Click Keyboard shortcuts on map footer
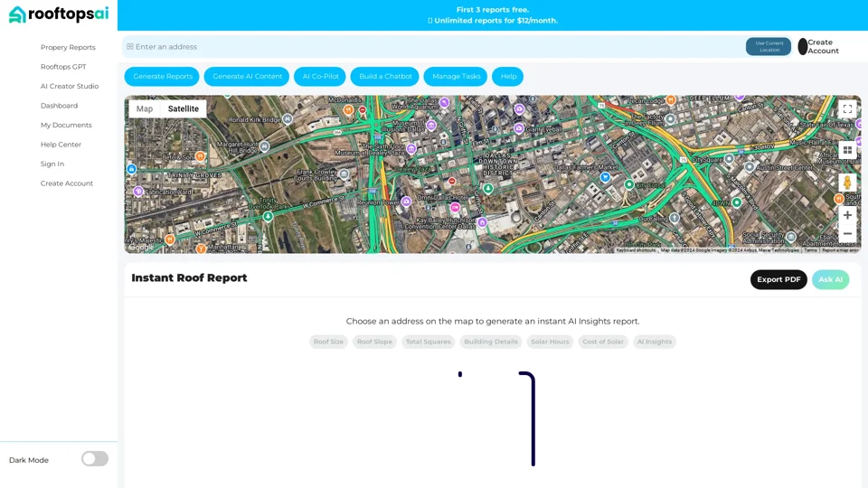 [x=636, y=250]
